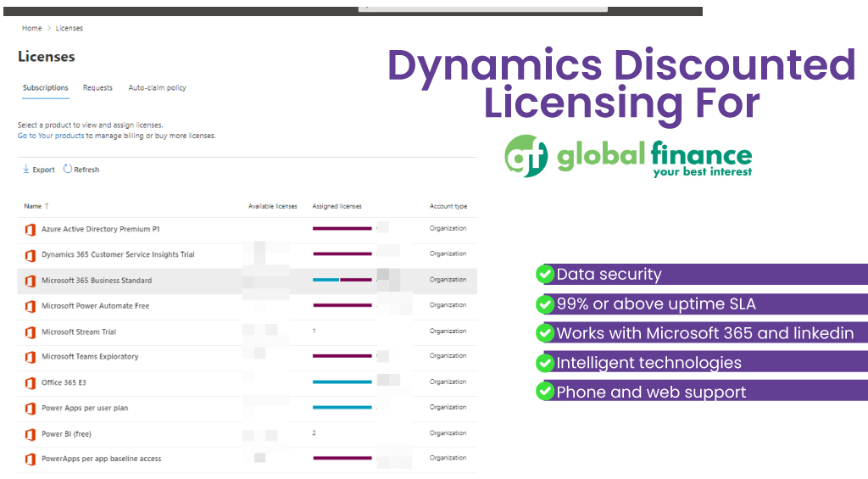Viewport: 868px width, 479px height.
Task: Click the Export download icon
Action: (25, 170)
